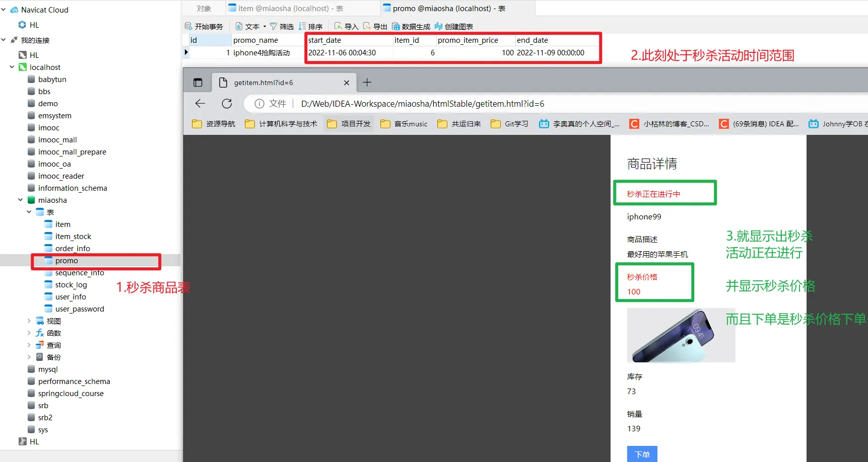This screenshot has height=462, width=868.
Task: Select the 2022-11-09 00:00:00 end date cell
Action: click(558, 53)
